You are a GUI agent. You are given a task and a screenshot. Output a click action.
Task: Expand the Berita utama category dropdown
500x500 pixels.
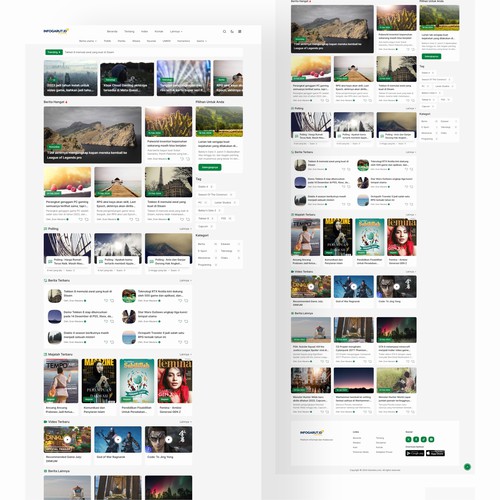coord(88,41)
